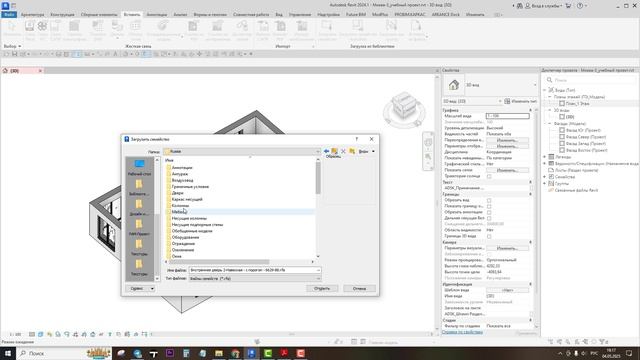Open the Архитектура ribbon tab
Screen dimensions: 640x360
(32, 15)
